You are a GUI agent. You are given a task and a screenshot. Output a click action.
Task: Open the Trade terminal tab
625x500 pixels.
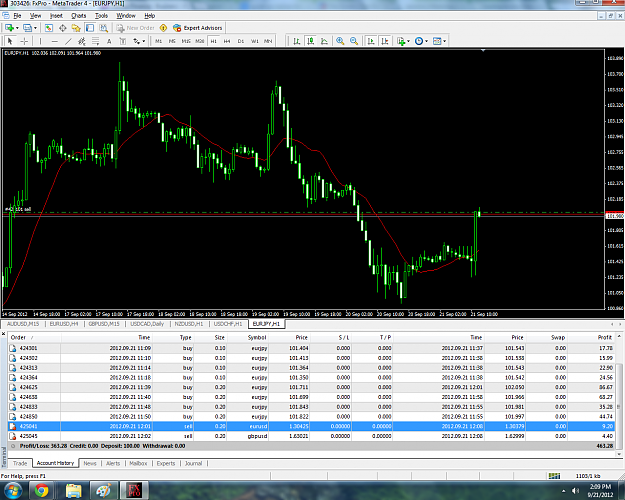coord(20,463)
